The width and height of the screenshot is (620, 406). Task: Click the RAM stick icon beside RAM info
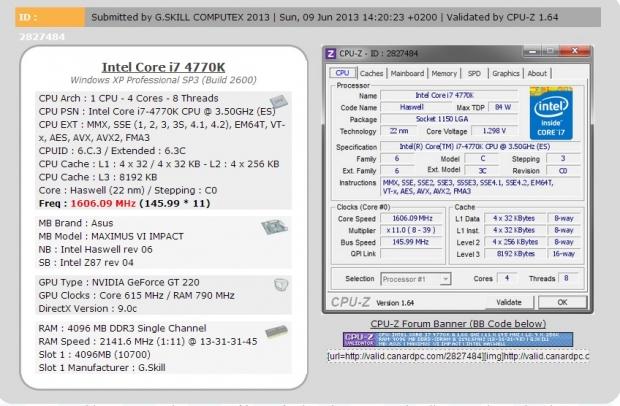[x=276, y=331]
